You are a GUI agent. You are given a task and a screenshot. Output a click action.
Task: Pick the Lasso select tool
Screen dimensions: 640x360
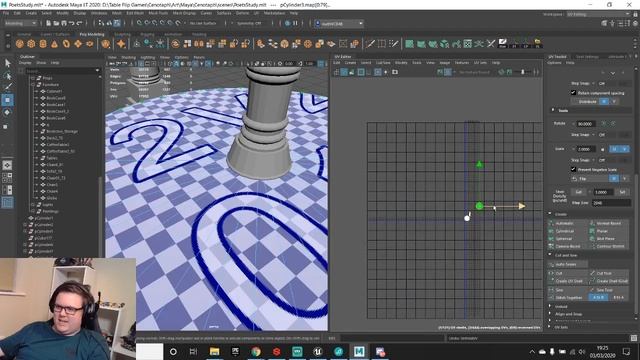[7, 76]
